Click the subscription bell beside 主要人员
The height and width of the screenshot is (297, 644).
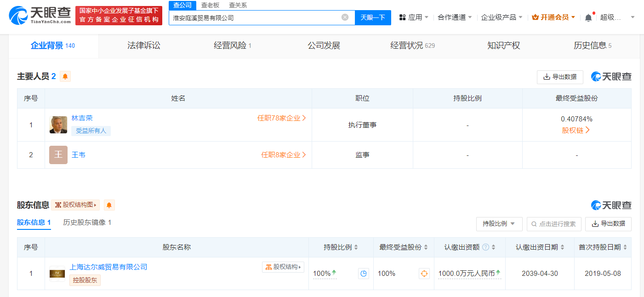(65, 76)
